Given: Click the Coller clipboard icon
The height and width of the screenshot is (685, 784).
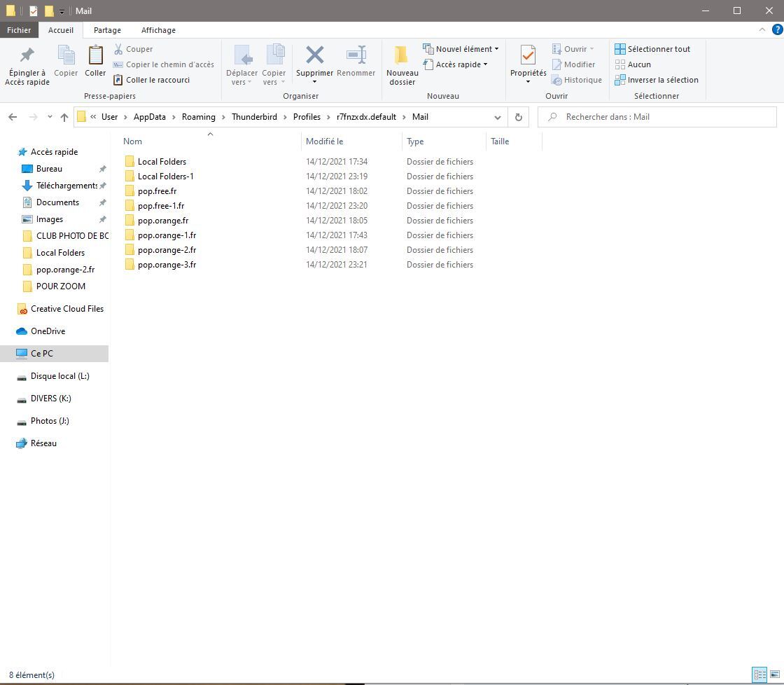Looking at the screenshot, I should [x=95, y=55].
